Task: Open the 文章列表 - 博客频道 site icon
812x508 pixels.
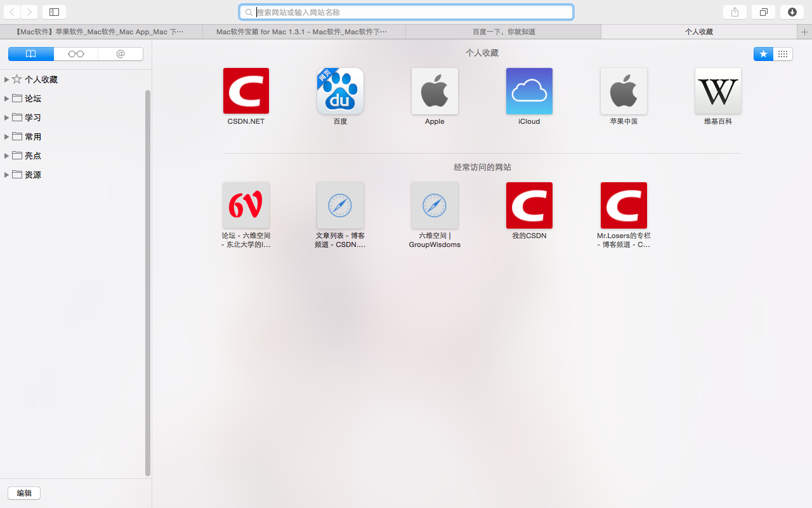Action: click(341, 205)
